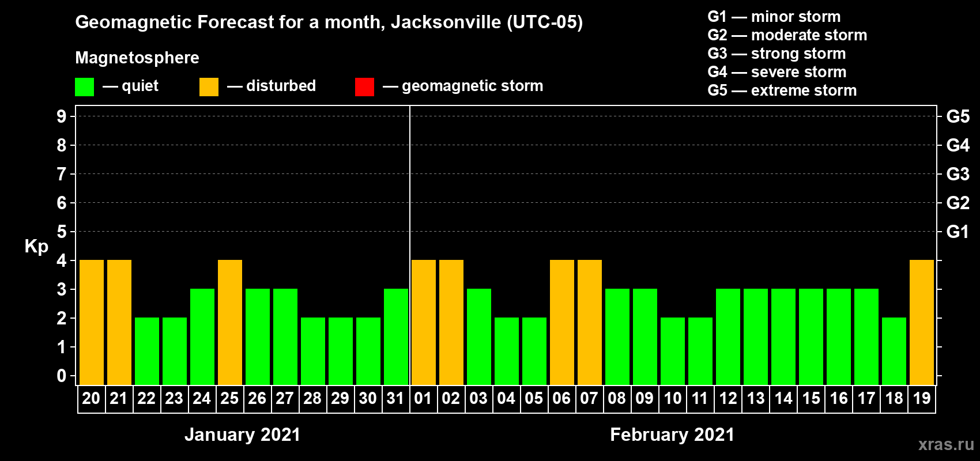This screenshot has width=980, height=461.
Task: Click Kp axis value 5
Action: tap(62, 232)
